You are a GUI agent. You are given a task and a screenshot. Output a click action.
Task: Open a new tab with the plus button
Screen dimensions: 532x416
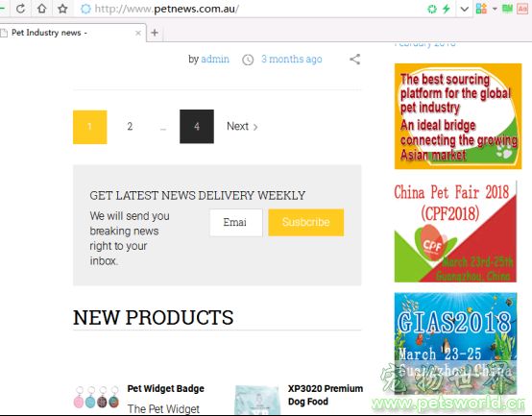pyautogui.click(x=155, y=33)
